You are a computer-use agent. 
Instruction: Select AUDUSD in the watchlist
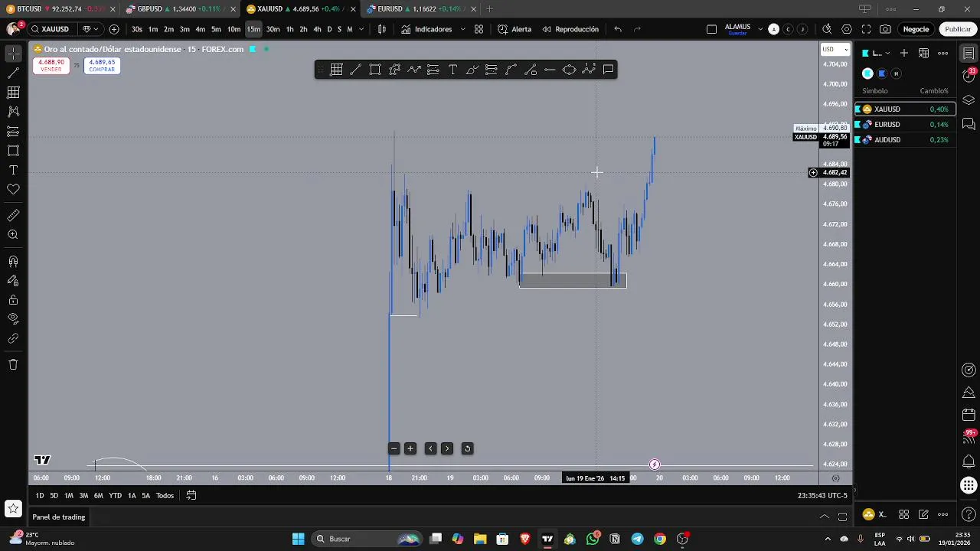(904, 139)
